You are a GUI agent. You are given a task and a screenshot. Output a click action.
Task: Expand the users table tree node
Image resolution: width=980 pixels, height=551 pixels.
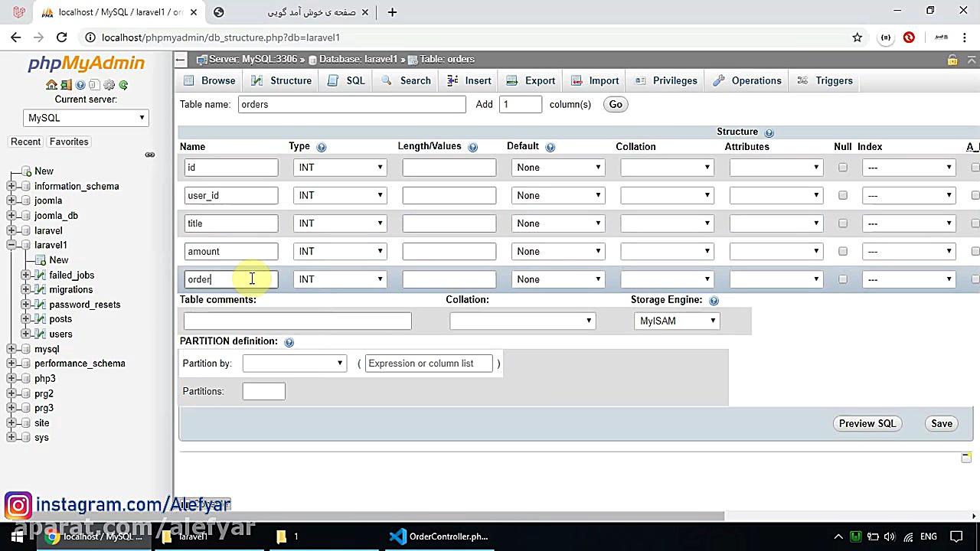(26, 334)
